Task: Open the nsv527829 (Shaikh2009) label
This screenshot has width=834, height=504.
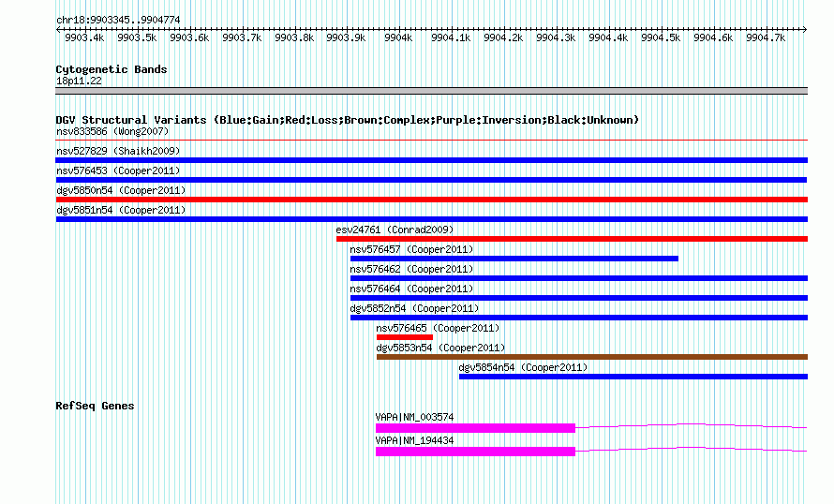Action: pyautogui.click(x=118, y=151)
